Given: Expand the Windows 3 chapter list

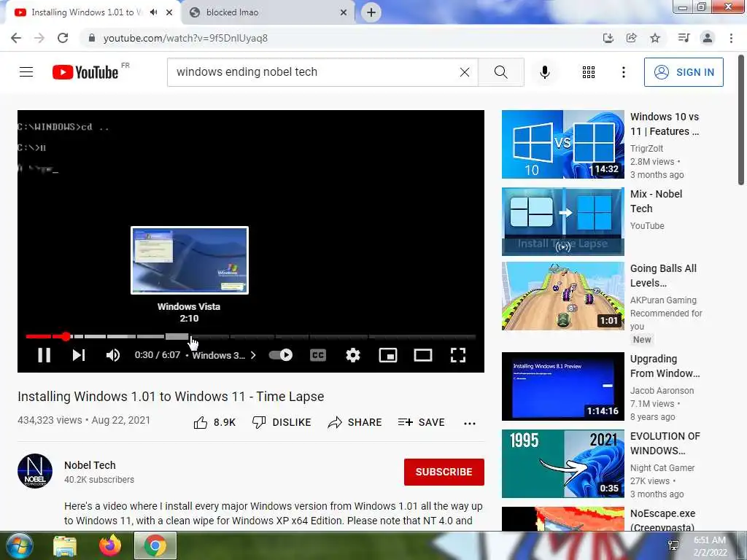Looking at the screenshot, I should click(224, 355).
